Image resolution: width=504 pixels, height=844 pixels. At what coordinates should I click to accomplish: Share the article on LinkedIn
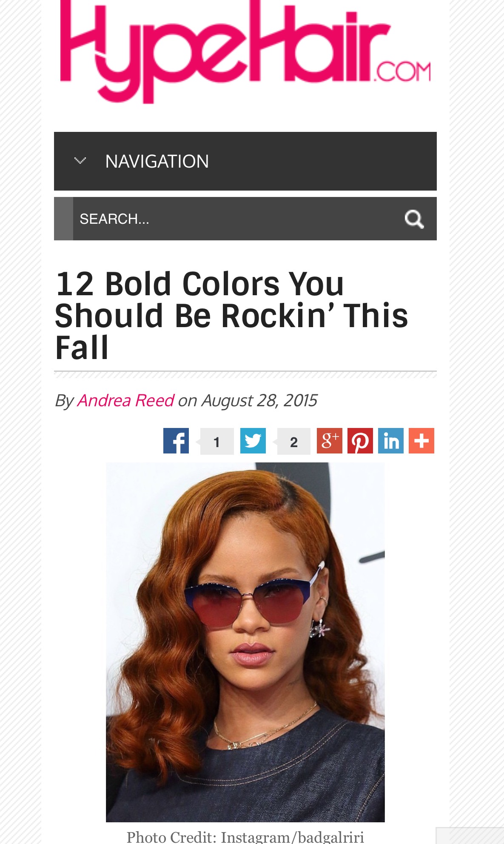pos(391,441)
